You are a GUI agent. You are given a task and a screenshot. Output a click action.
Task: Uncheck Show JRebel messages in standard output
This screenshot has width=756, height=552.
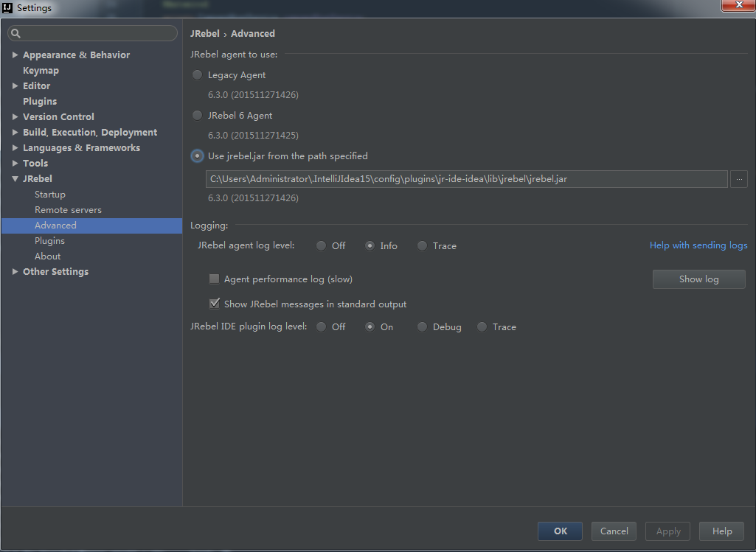(x=214, y=304)
